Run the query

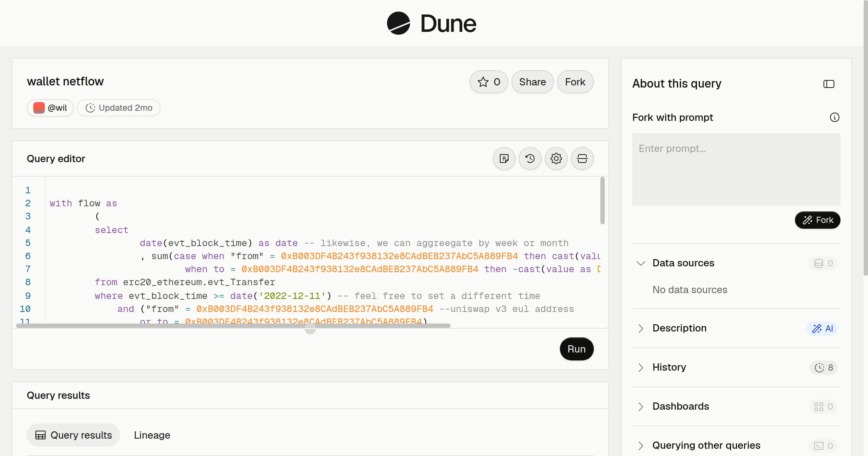click(576, 349)
